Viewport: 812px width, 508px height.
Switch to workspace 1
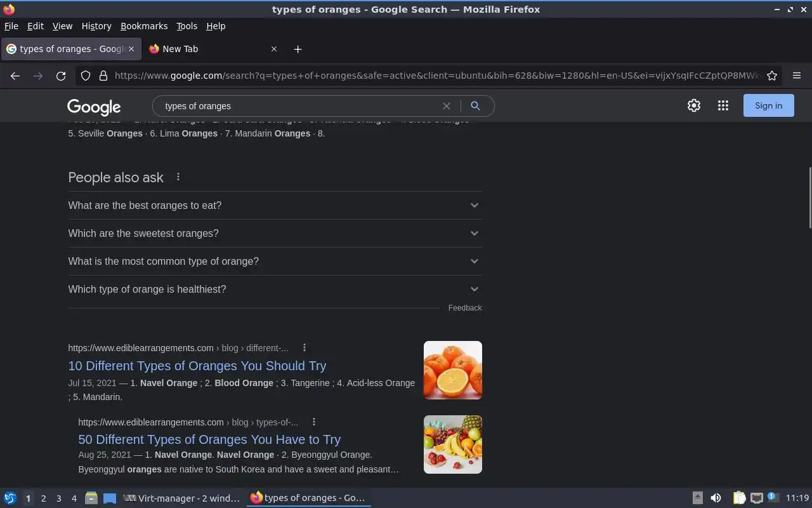[28, 498]
